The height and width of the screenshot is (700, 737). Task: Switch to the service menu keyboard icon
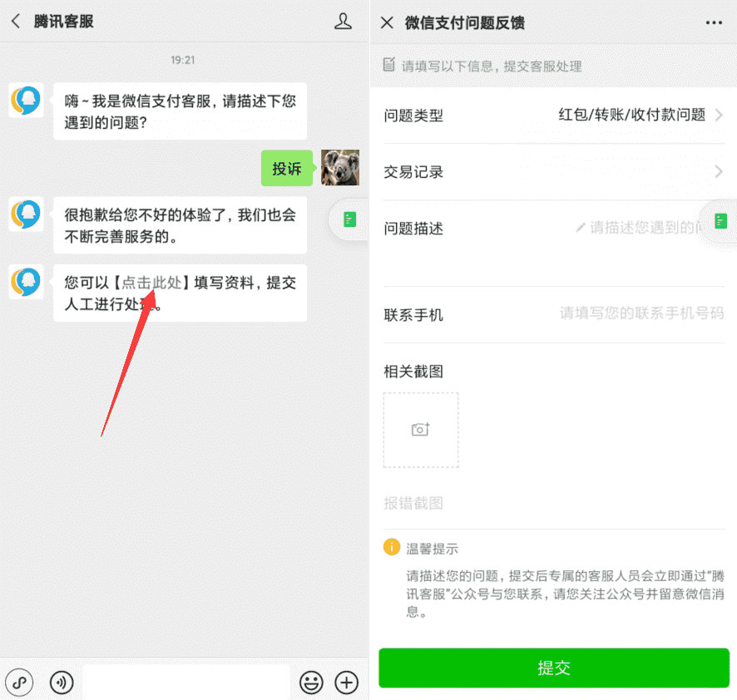pos(19,683)
